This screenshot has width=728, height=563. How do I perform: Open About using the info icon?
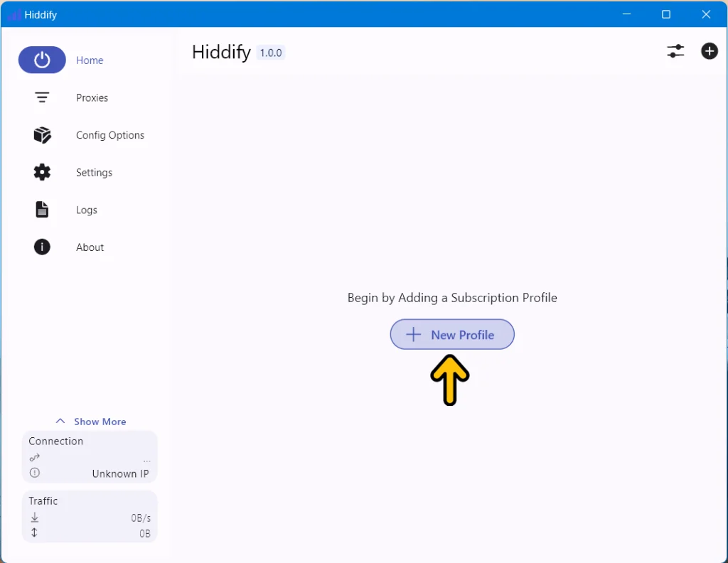[42, 247]
